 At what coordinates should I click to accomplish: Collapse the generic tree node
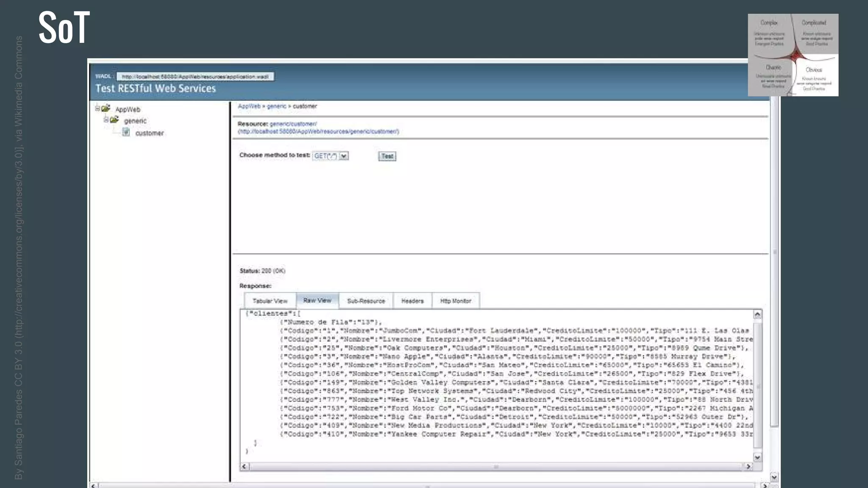tap(106, 120)
